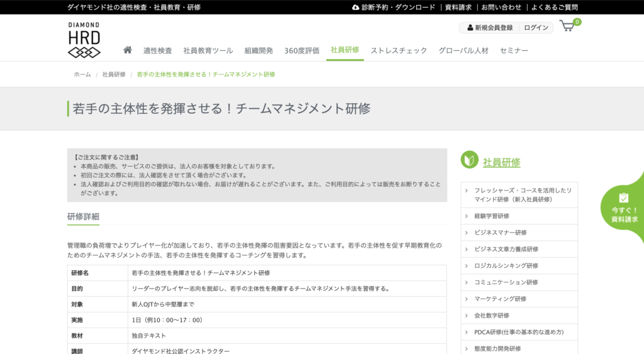This screenshot has height=354, width=644.
Task: Expand the 経験学習研修 sidebar item
Action: tap(492, 216)
